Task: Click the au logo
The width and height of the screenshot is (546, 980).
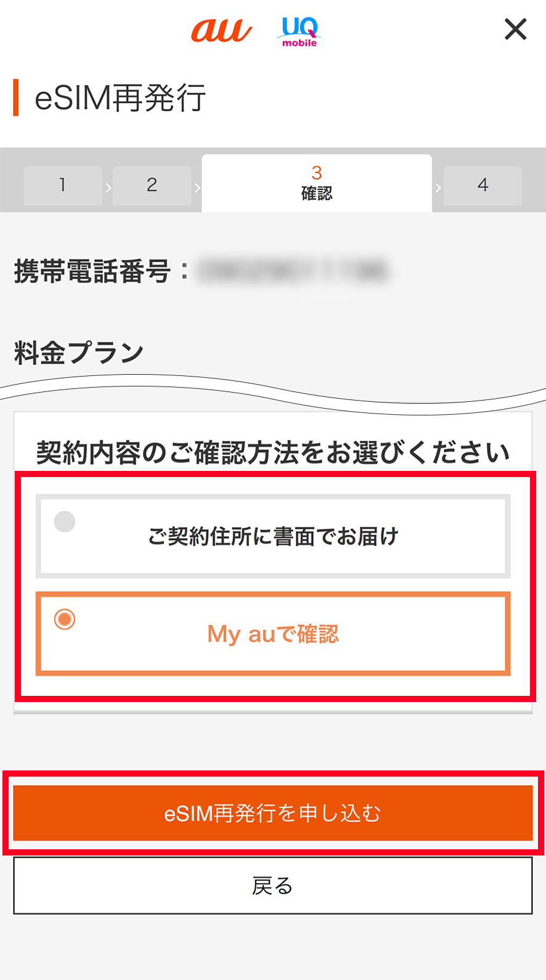Action: click(x=221, y=30)
